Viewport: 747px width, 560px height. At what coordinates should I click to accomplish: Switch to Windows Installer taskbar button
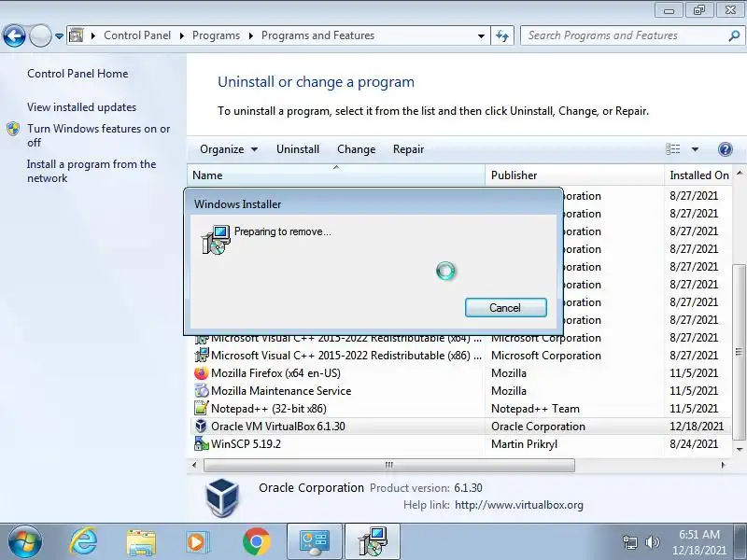[373, 542]
